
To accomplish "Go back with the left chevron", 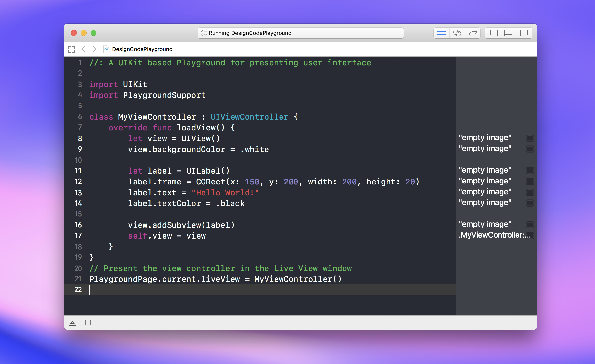I will tap(83, 49).
